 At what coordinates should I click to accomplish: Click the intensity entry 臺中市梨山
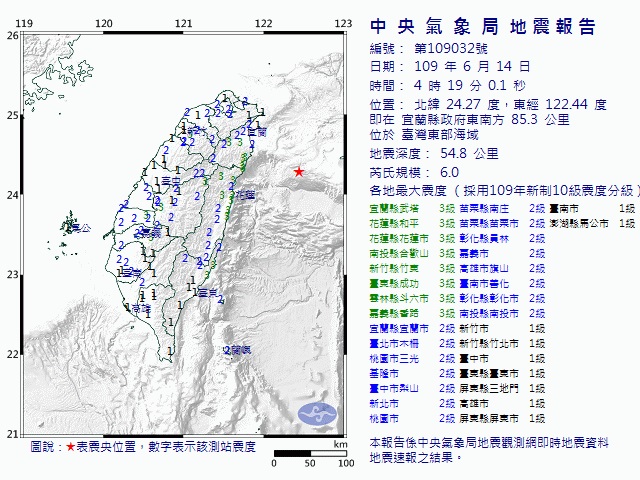(x=394, y=389)
